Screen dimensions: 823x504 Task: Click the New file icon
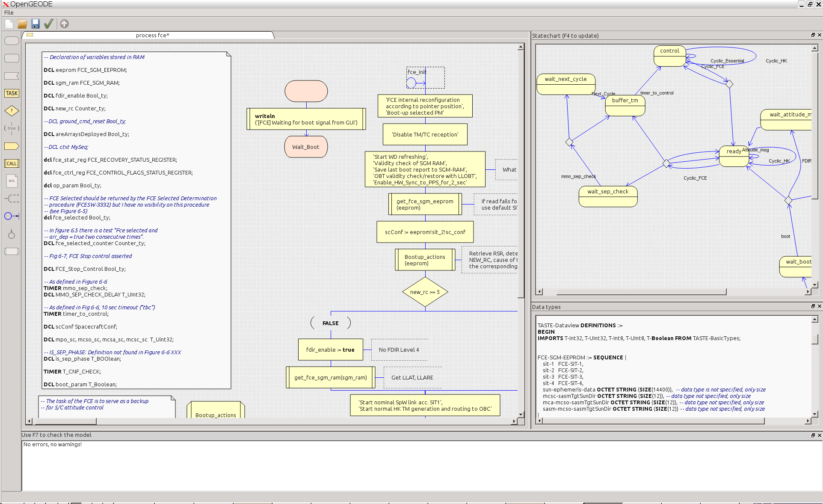9,24
